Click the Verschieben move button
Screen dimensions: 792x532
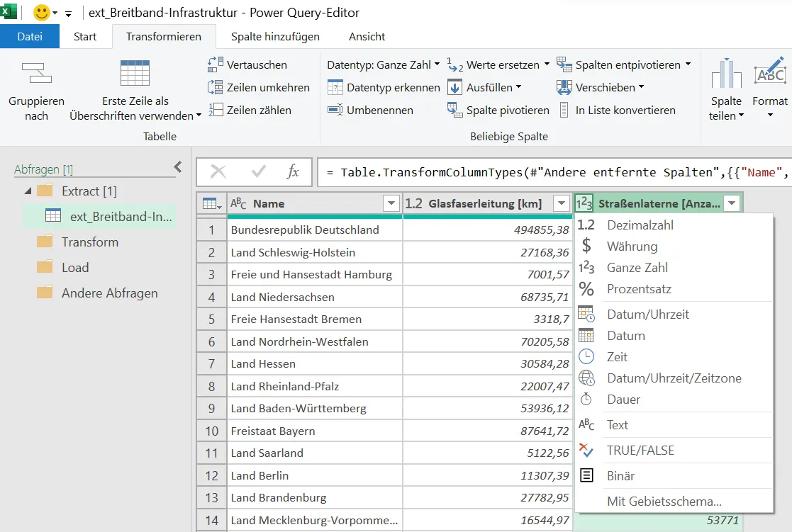coord(600,87)
